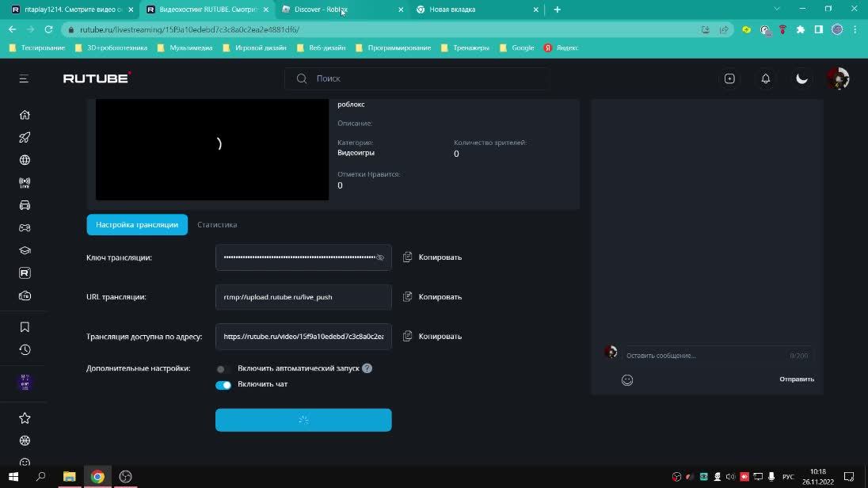The image size is (868, 488).
Task: Open the Яндекс bookmark
Action: coord(561,48)
